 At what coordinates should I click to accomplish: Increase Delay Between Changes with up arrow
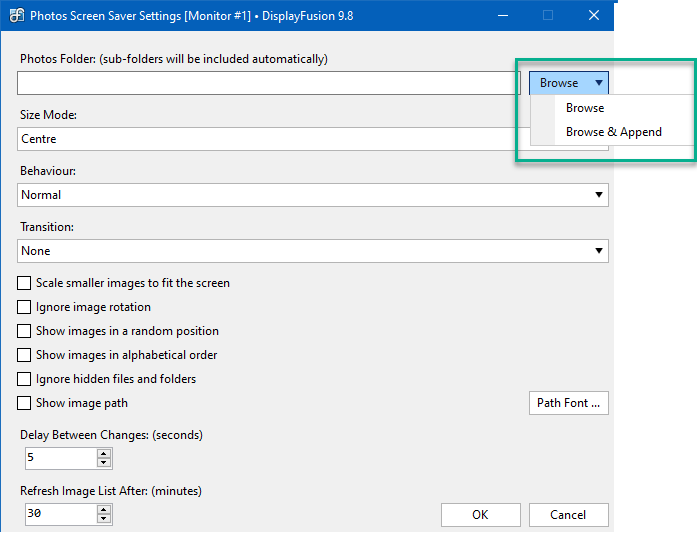coord(104,453)
